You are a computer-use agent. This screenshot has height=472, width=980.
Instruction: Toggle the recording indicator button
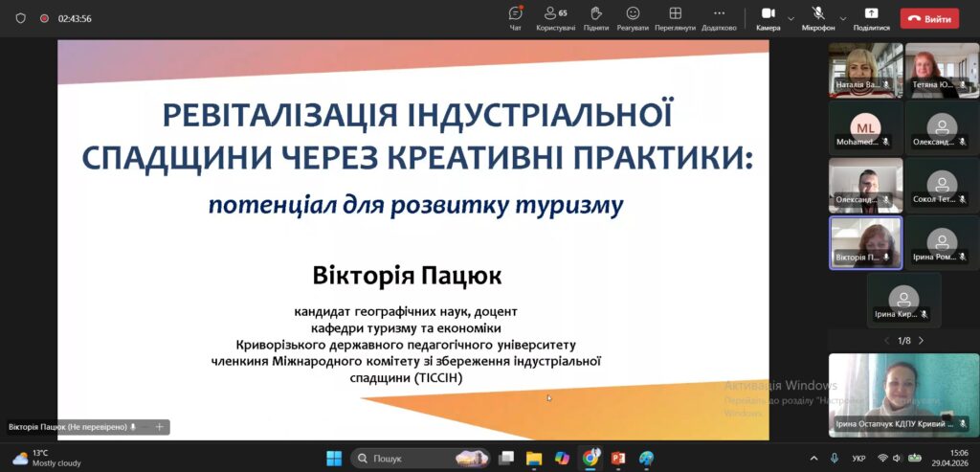[x=44, y=18]
